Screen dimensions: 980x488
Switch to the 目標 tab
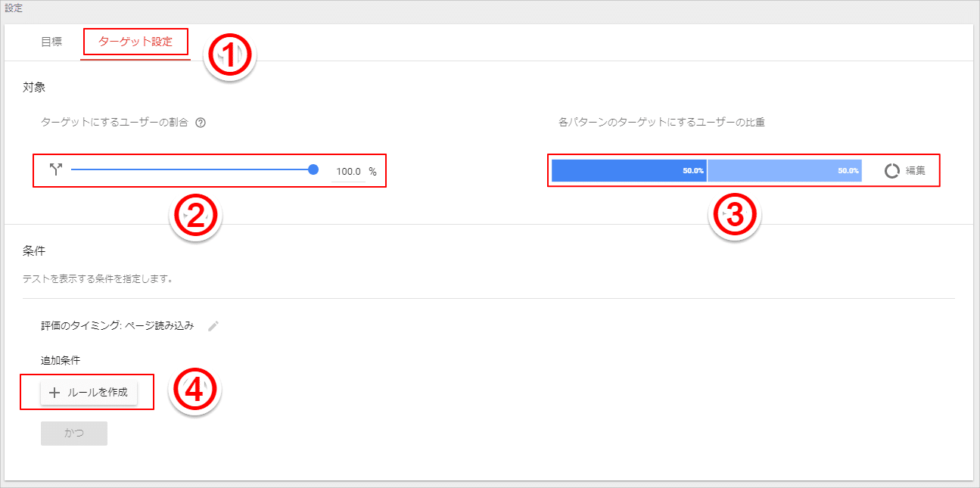pos(51,42)
